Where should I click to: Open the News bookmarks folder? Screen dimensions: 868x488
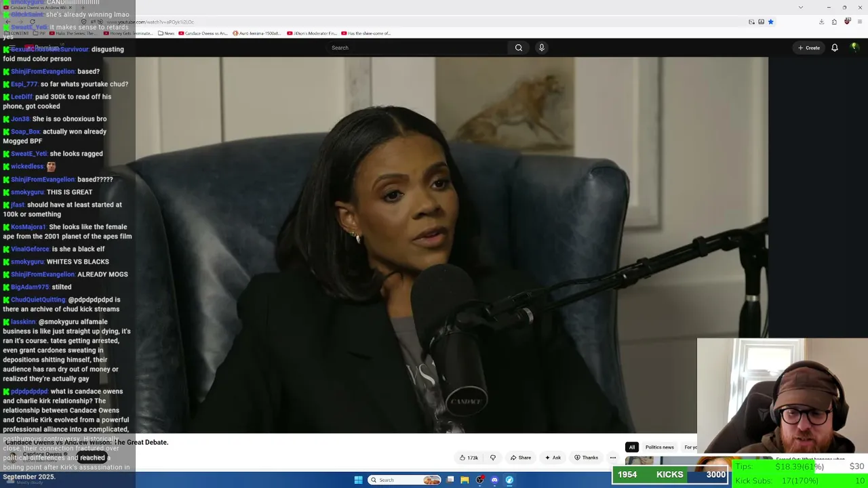click(166, 33)
